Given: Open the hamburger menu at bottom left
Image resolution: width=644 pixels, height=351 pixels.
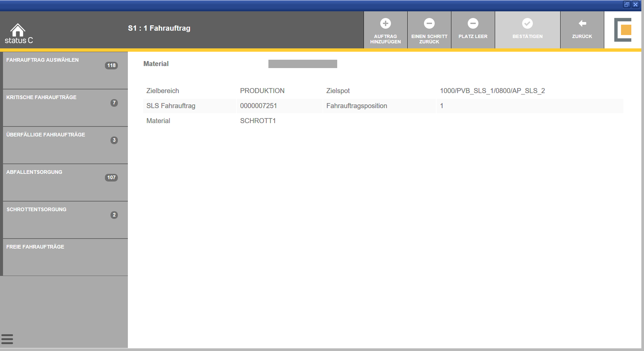Looking at the screenshot, I should coord(7,339).
